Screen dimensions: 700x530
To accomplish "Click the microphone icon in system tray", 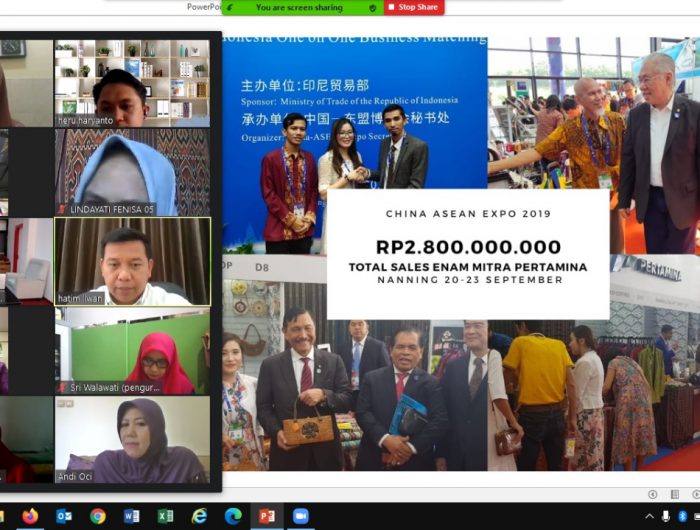I will tap(665, 516).
